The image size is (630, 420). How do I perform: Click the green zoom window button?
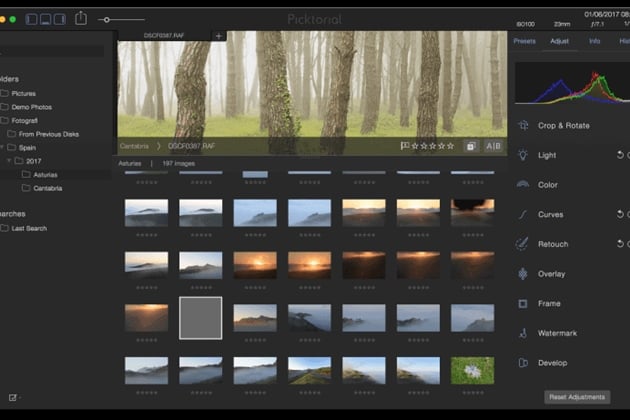[x=13, y=19]
